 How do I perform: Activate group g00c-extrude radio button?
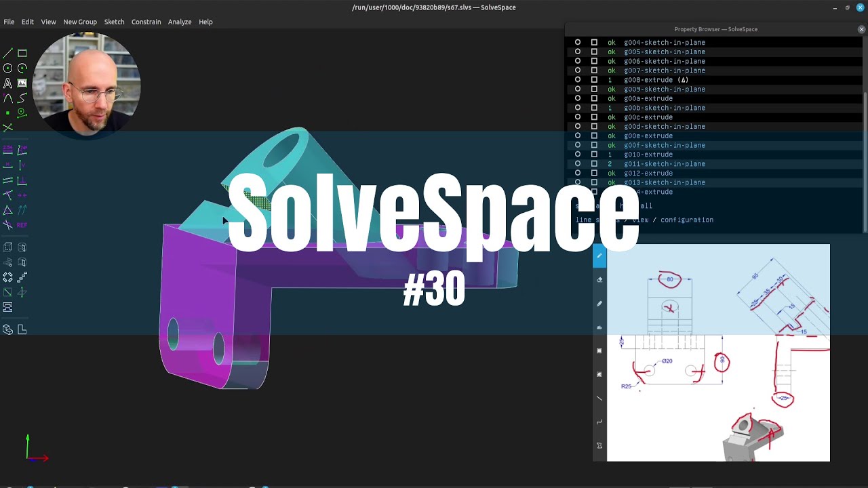[x=578, y=117]
